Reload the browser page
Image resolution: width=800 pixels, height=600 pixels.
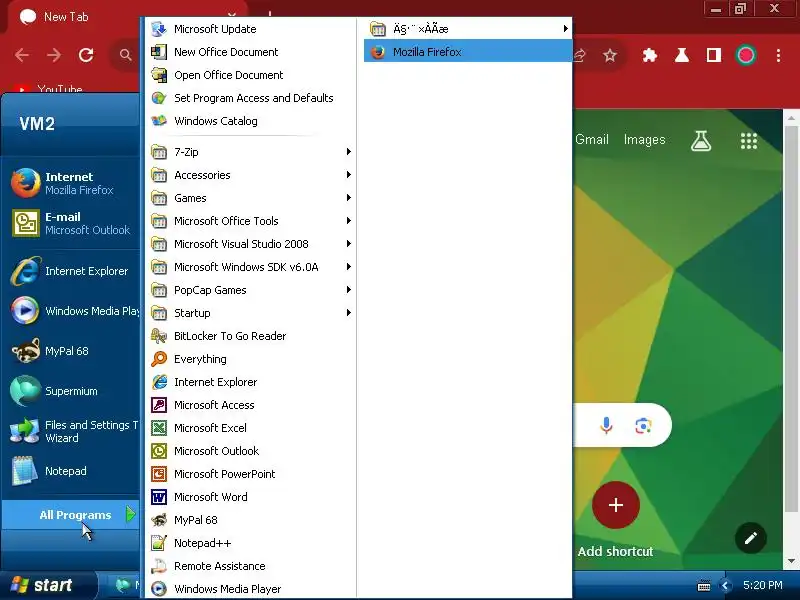tap(86, 55)
